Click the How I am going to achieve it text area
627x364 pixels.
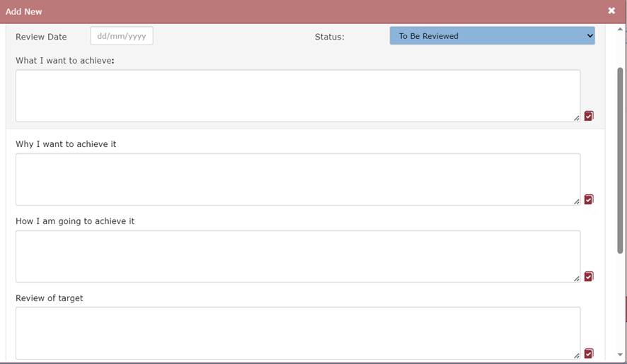[298, 257]
